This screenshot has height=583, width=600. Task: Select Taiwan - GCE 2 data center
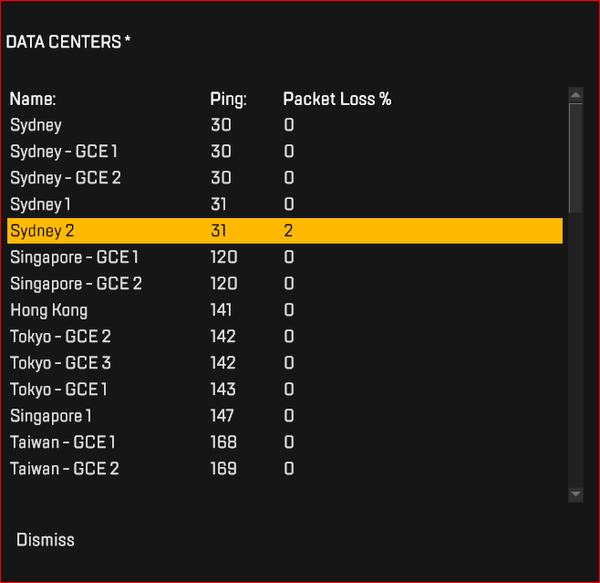coord(64,468)
